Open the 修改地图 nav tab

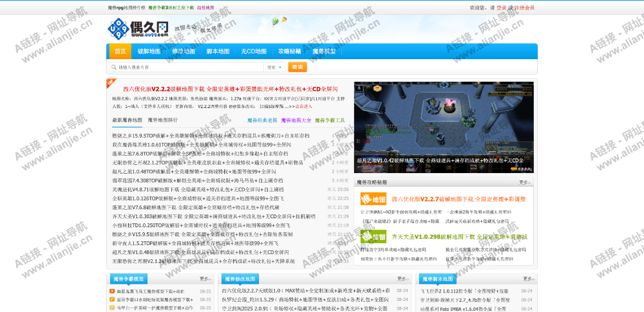pyautogui.click(x=183, y=51)
